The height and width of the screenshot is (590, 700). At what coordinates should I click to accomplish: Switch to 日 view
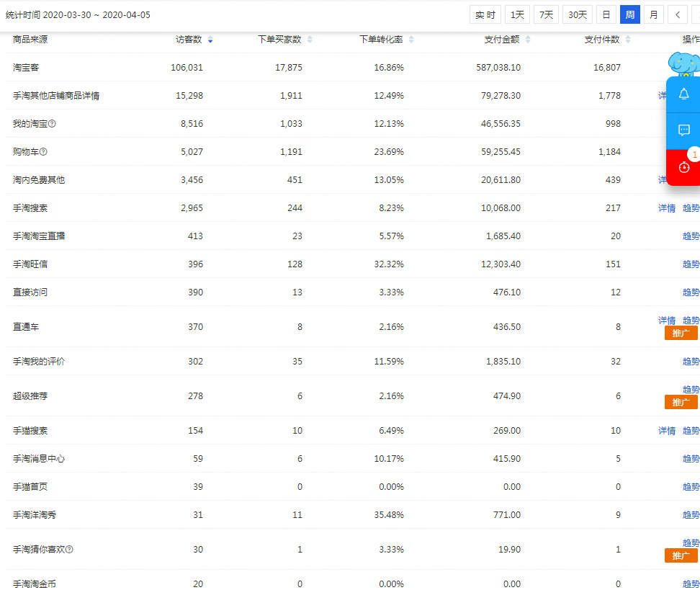(606, 14)
